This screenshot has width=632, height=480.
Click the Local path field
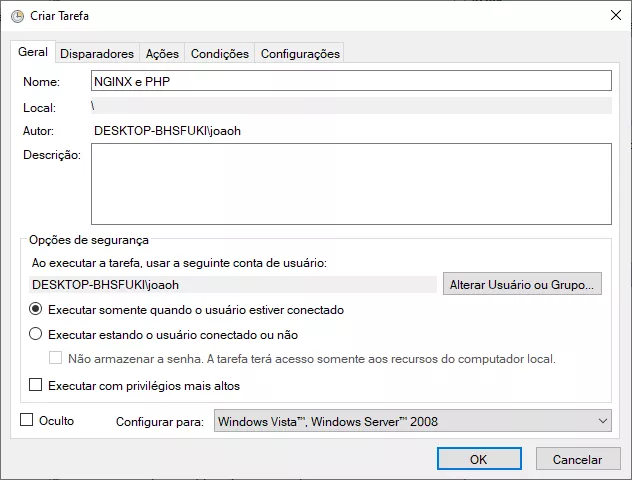click(x=351, y=106)
